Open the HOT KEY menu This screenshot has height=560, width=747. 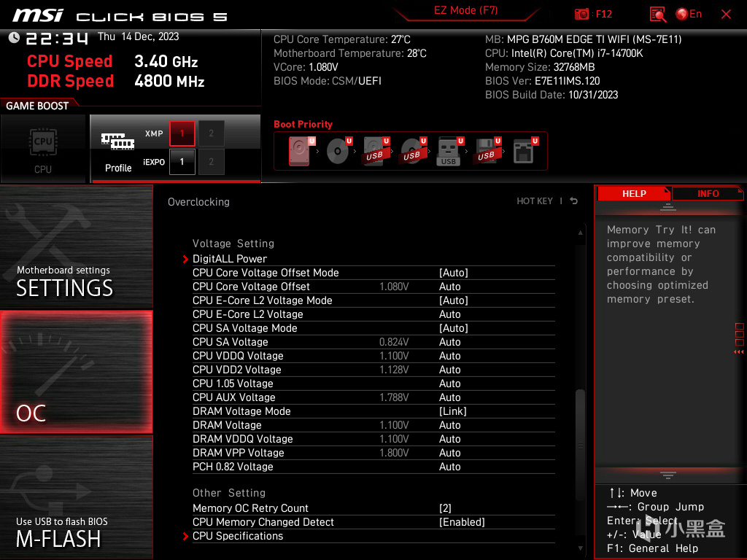[535, 201]
